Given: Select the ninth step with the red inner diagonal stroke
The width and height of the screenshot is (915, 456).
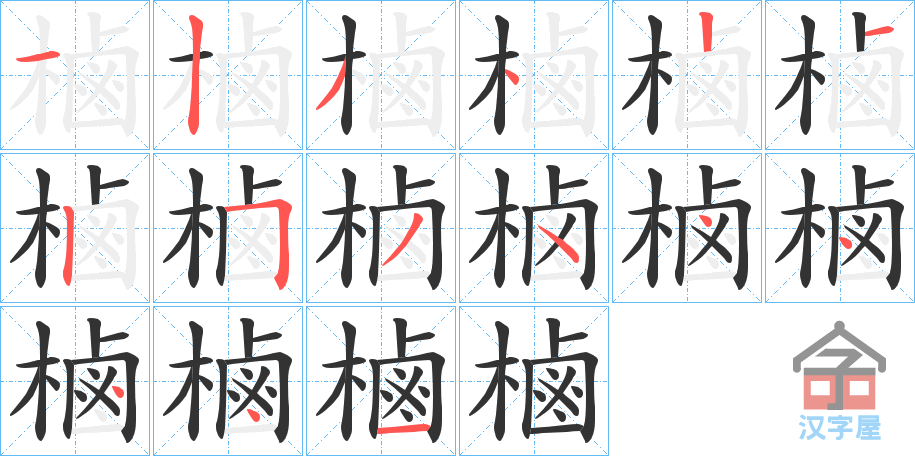Looking at the screenshot, I should (381, 228).
